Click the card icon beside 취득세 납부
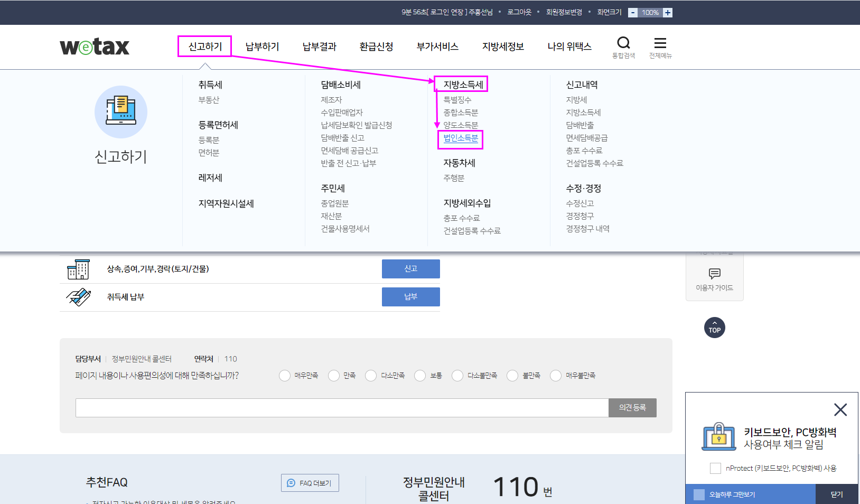 tap(78, 297)
